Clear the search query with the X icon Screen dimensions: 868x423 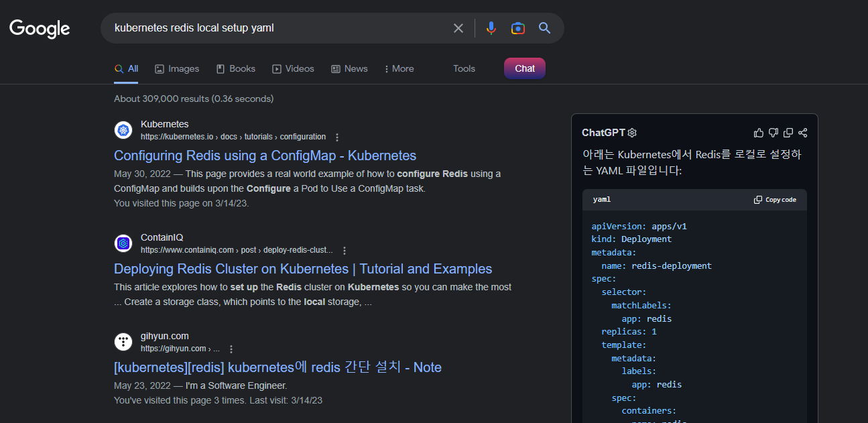pyautogui.click(x=458, y=28)
